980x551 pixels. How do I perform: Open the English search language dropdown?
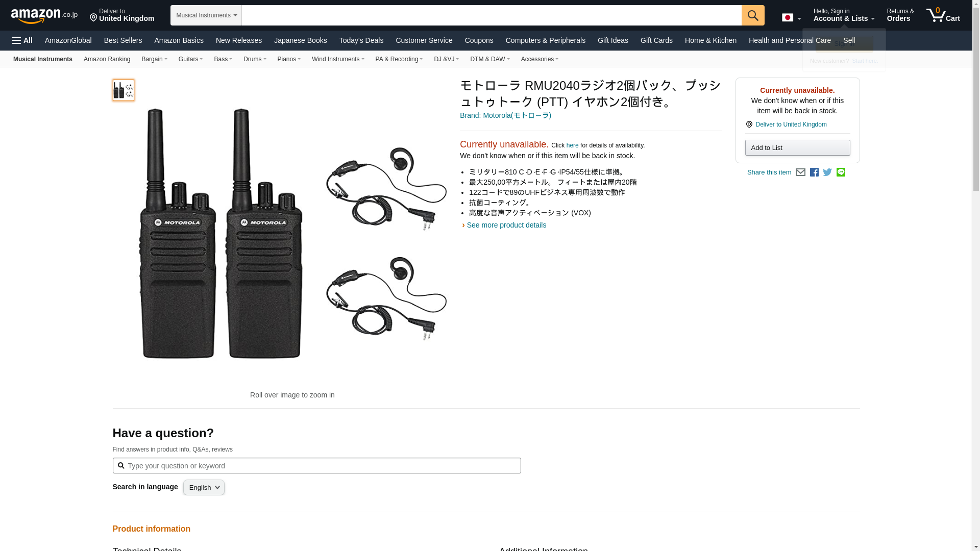pyautogui.click(x=204, y=487)
